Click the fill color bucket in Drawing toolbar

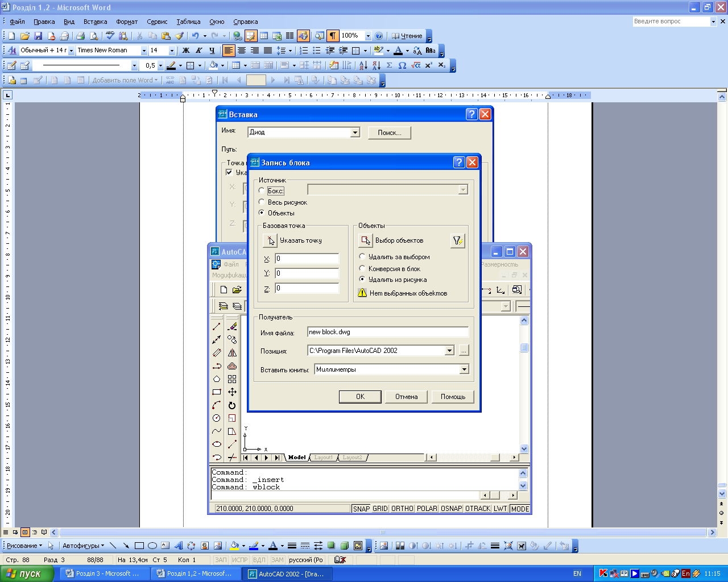click(234, 546)
